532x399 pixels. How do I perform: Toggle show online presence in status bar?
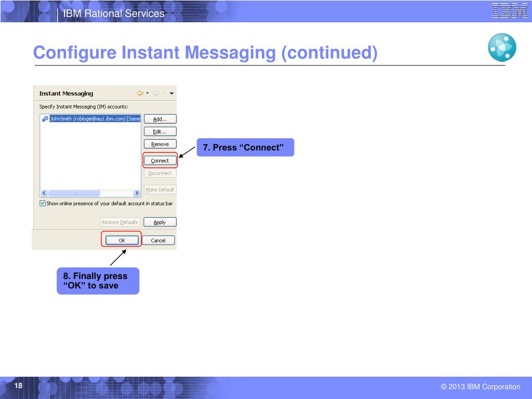pos(43,204)
